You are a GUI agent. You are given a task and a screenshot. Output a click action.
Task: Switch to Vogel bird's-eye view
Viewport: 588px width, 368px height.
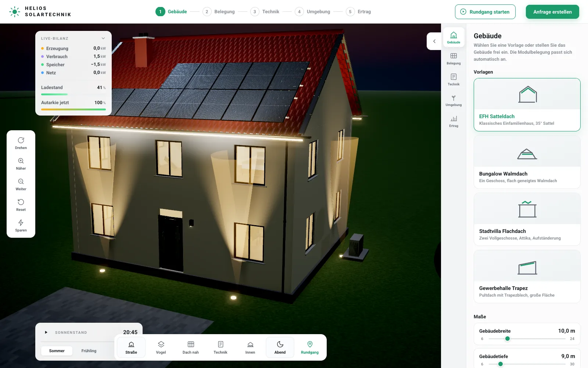[x=161, y=347]
